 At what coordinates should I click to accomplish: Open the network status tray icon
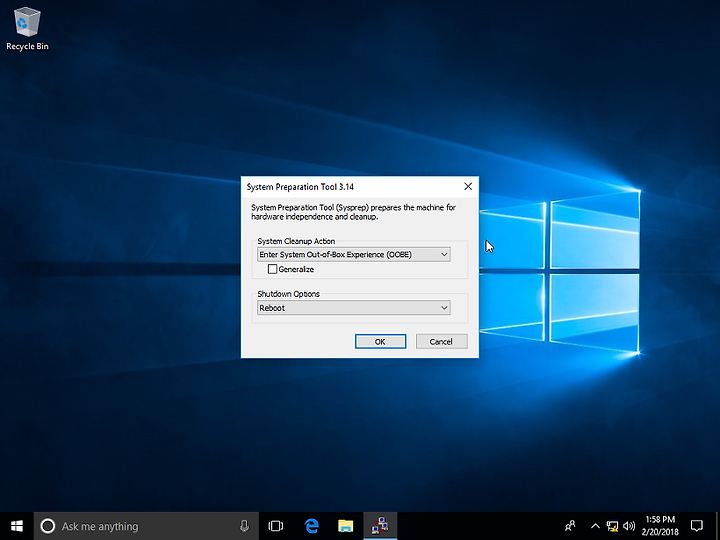pos(612,526)
